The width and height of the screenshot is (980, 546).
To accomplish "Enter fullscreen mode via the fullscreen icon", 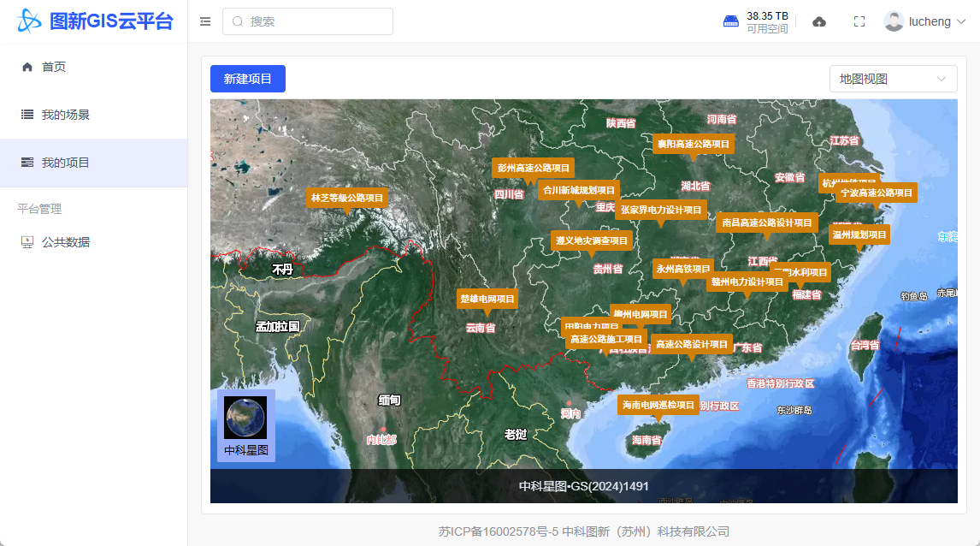I will (859, 21).
